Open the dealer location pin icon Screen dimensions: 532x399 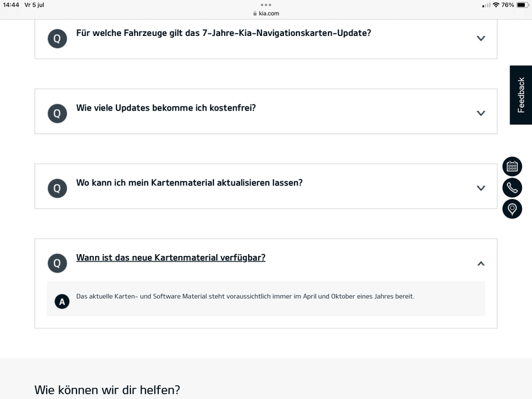pyautogui.click(x=512, y=209)
